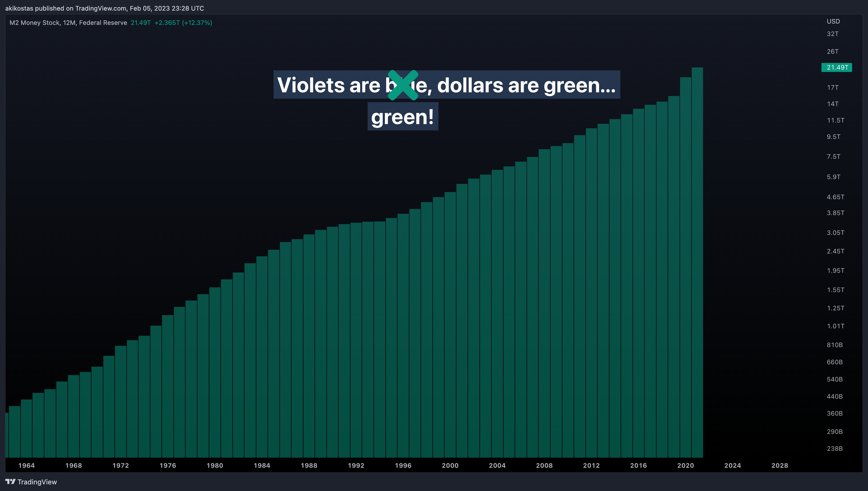868x491 pixels.
Task: Click the 1984 time axis label
Action: tap(262, 465)
